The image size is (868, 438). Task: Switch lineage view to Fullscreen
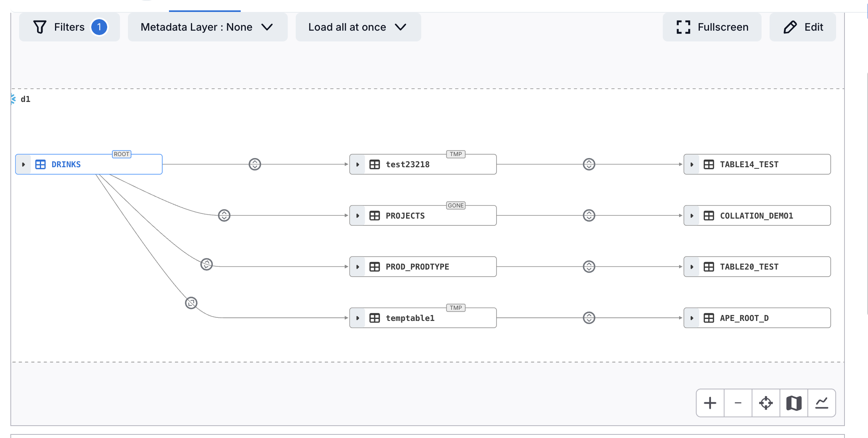(712, 27)
